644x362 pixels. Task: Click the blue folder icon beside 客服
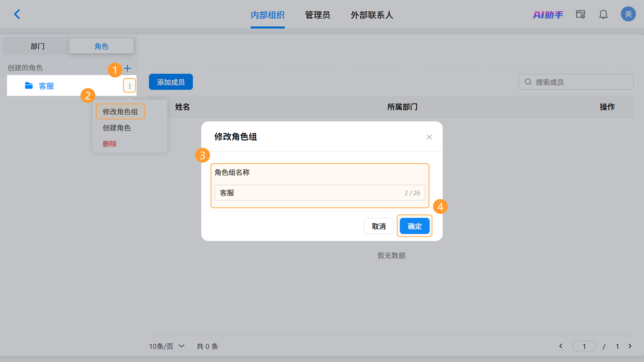click(x=29, y=86)
